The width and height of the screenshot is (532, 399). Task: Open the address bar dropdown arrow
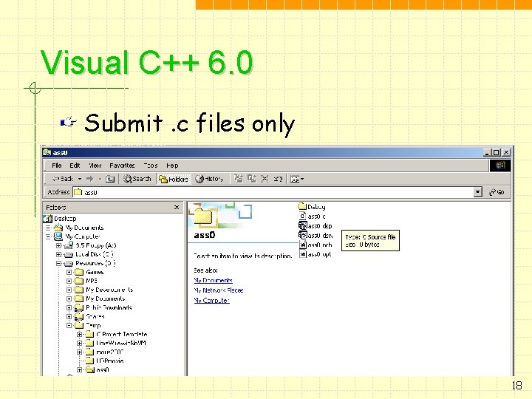click(x=478, y=192)
